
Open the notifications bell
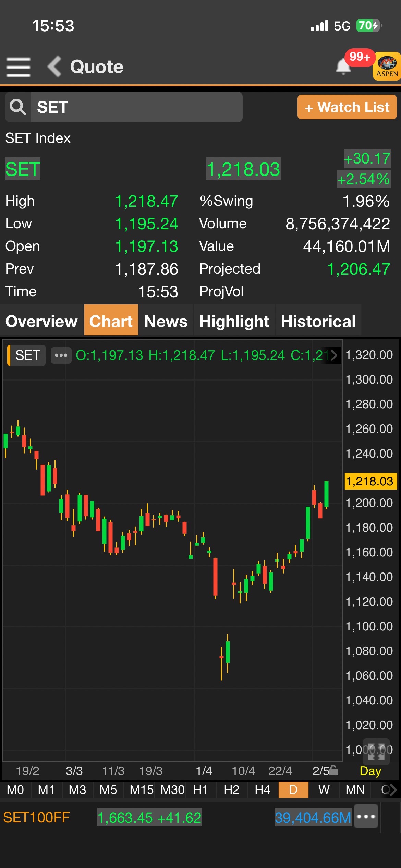[343, 66]
